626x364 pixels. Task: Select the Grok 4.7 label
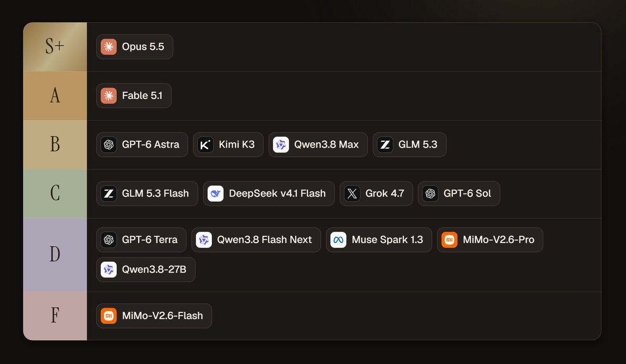pyautogui.click(x=385, y=193)
